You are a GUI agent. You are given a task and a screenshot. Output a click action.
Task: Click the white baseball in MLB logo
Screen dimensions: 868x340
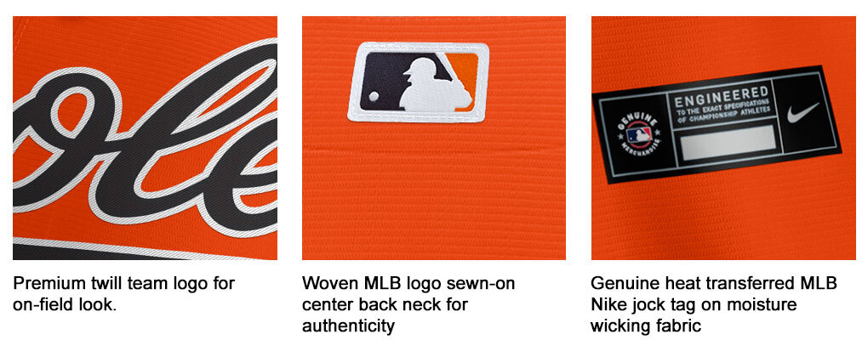[x=374, y=97]
